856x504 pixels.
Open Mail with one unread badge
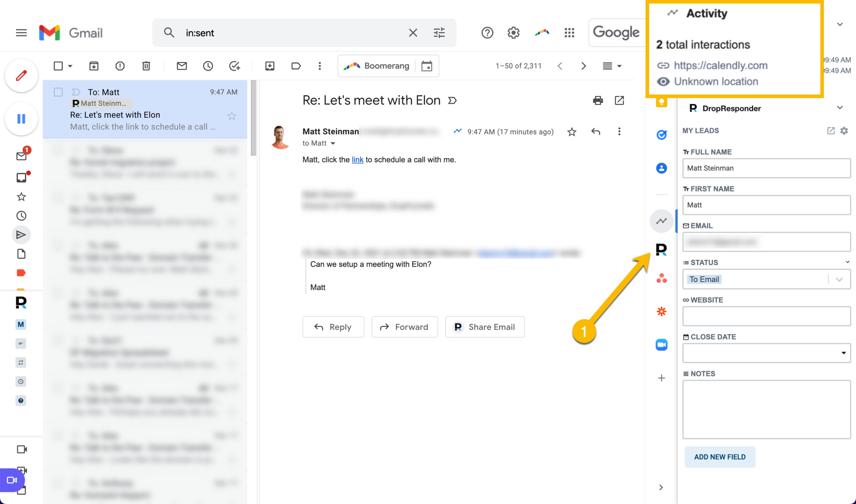coord(21,155)
